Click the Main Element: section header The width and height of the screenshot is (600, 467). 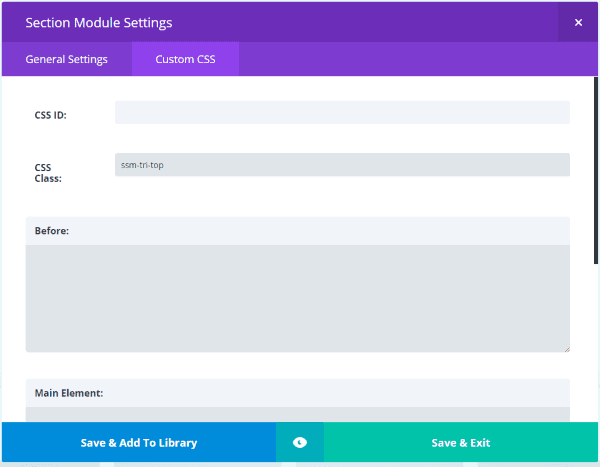pyautogui.click(x=297, y=393)
